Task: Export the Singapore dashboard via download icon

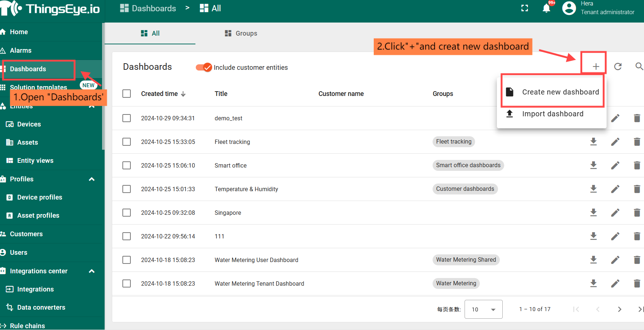Action: coord(594,213)
